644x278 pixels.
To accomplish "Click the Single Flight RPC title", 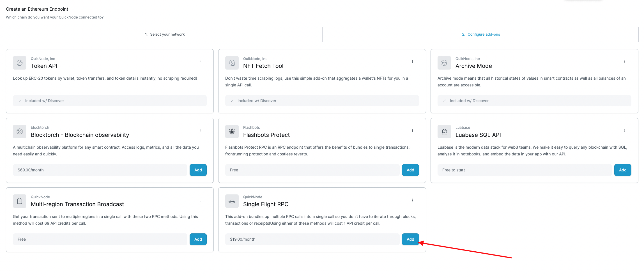I will [x=266, y=204].
